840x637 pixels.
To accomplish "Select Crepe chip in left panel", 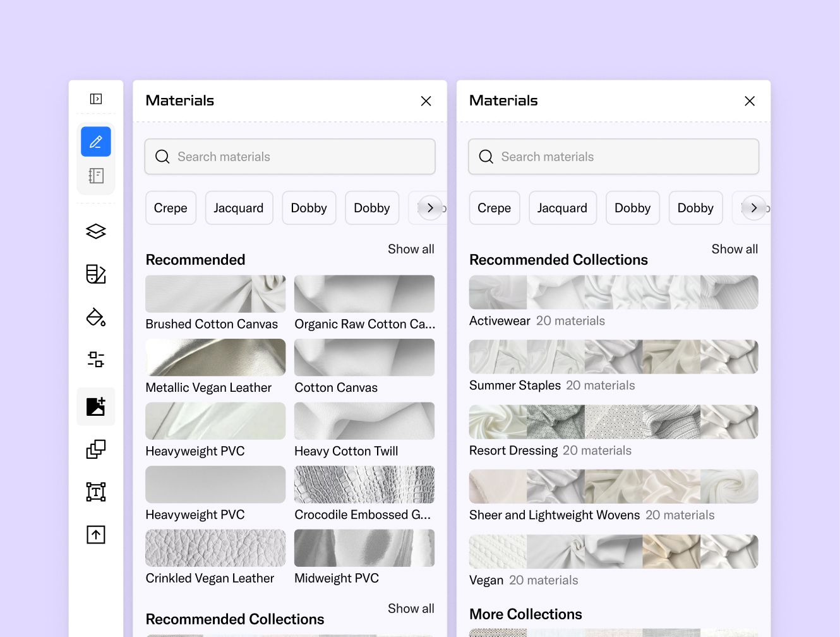I will pyautogui.click(x=171, y=208).
